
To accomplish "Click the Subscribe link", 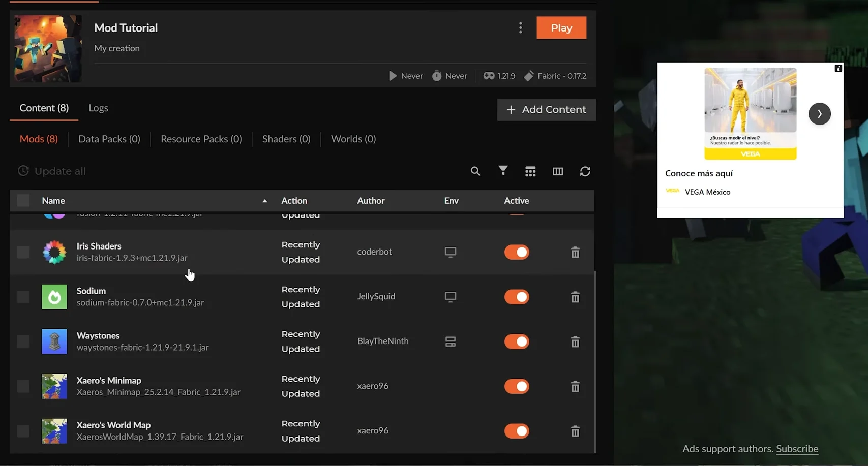I will click(797, 449).
